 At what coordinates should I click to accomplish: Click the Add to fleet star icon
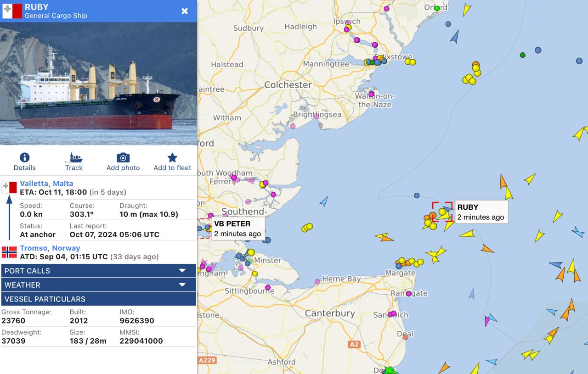click(x=172, y=158)
